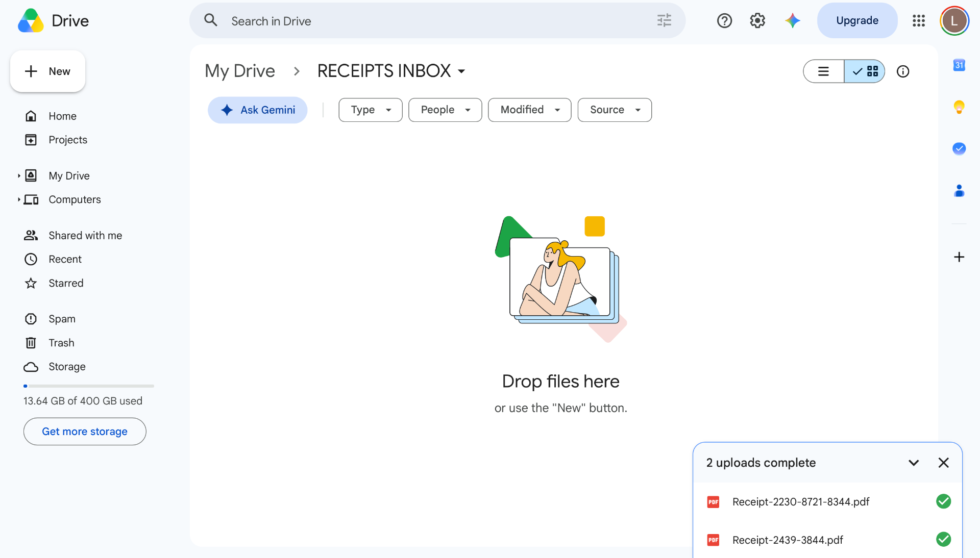
Task: Click the search magnifier icon
Action: pos(210,20)
